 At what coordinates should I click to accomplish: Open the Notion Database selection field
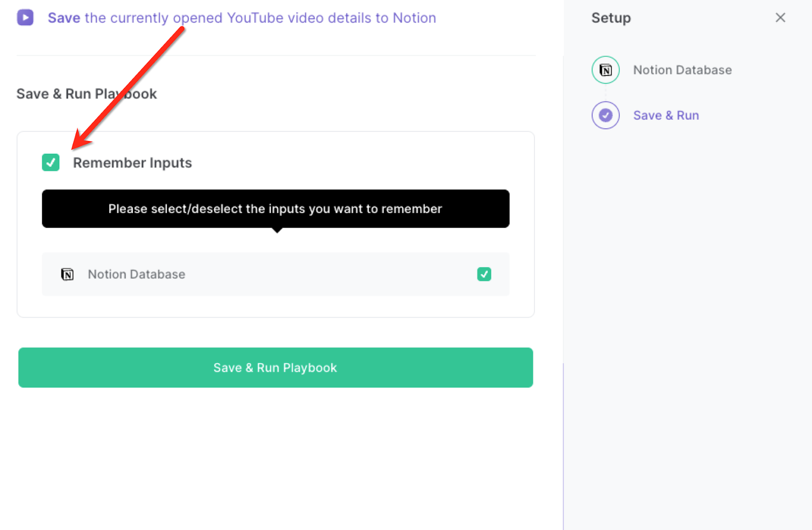(x=276, y=274)
